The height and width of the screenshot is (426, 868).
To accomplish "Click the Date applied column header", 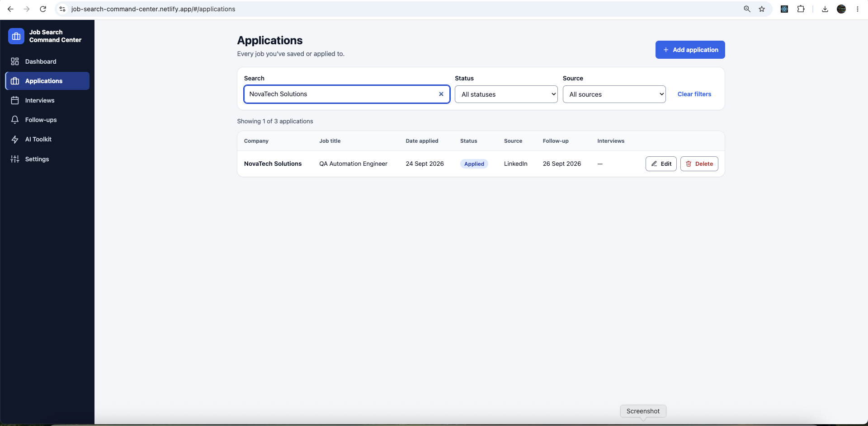I will pyautogui.click(x=422, y=141).
